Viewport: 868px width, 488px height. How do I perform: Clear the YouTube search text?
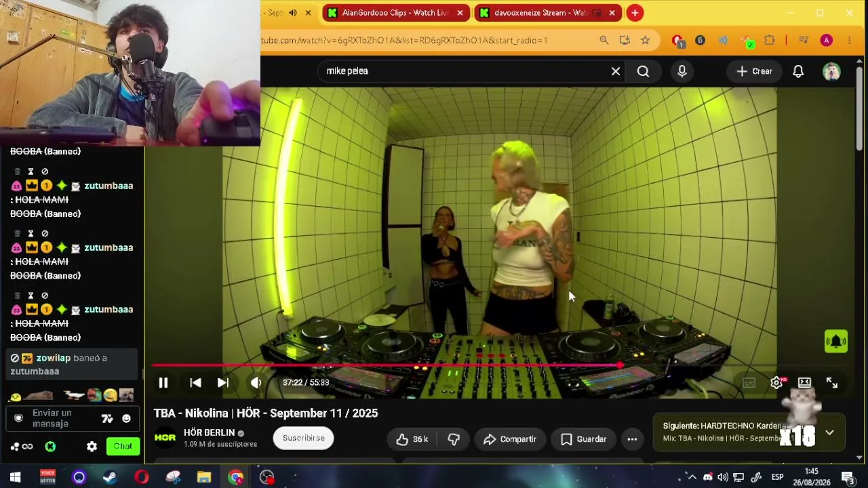coord(616,71)
